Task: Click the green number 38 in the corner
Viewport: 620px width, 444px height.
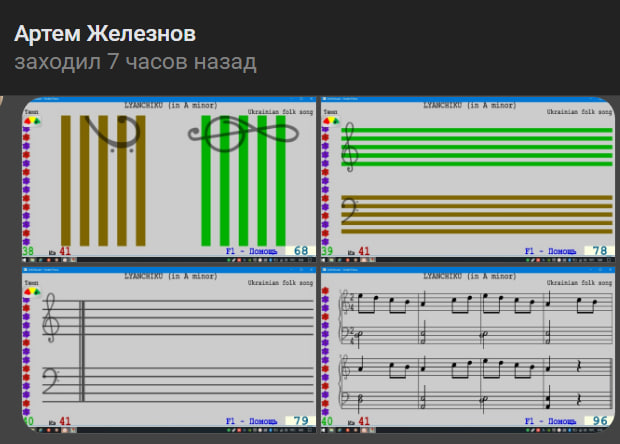Action: coord(28,251)
